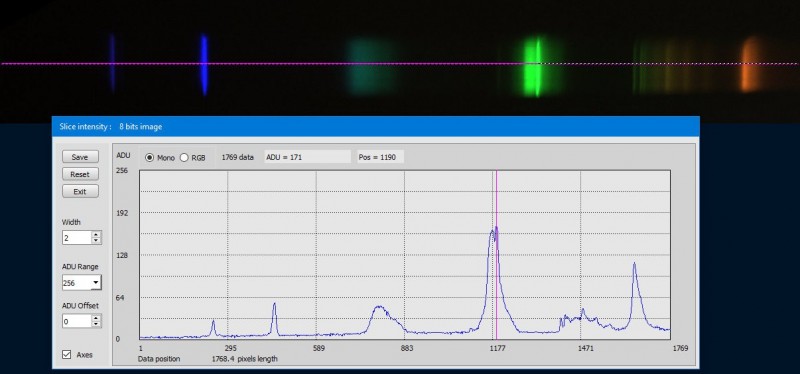
Task: Click the bright blue spectral line
Action: tap(204, 65)
